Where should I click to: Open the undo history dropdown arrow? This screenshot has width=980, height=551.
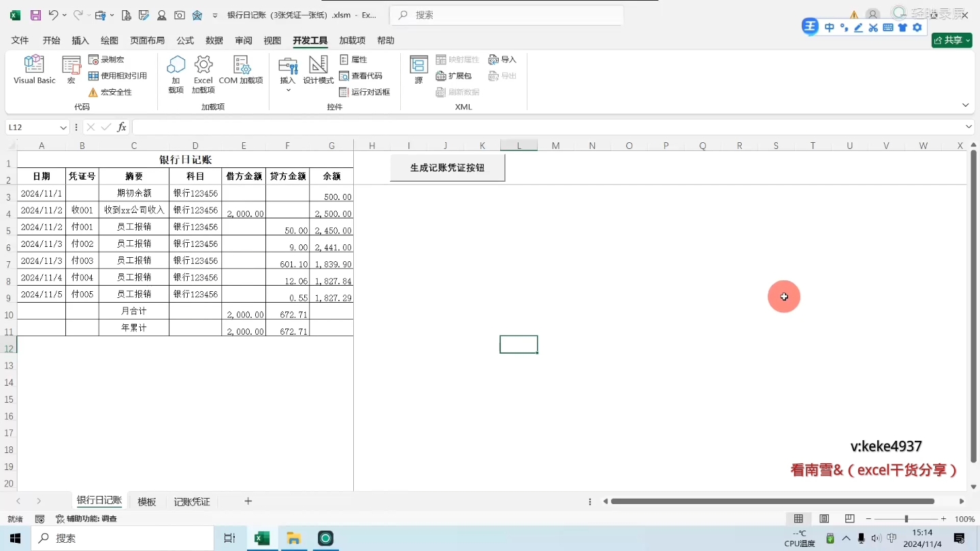(65, 15)
